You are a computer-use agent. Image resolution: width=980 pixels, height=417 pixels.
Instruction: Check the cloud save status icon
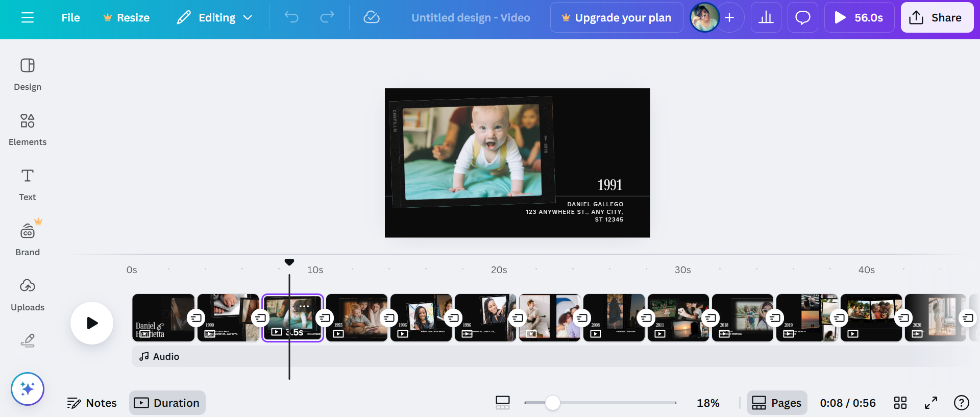point(372,18)
